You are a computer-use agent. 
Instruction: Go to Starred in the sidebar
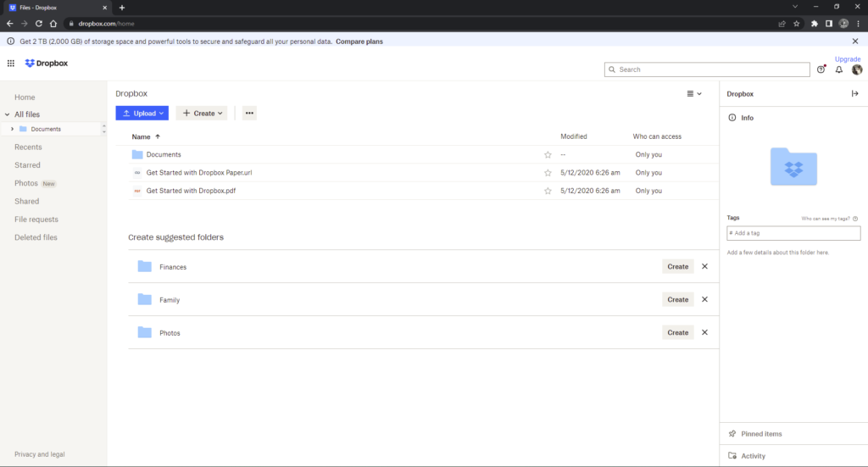(x=27, y=165)
